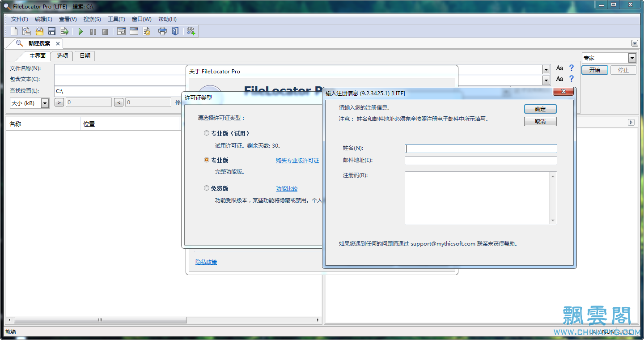Click the 查找位置 field showing C:\
The image size is (644, 340).
click(120, 91)
